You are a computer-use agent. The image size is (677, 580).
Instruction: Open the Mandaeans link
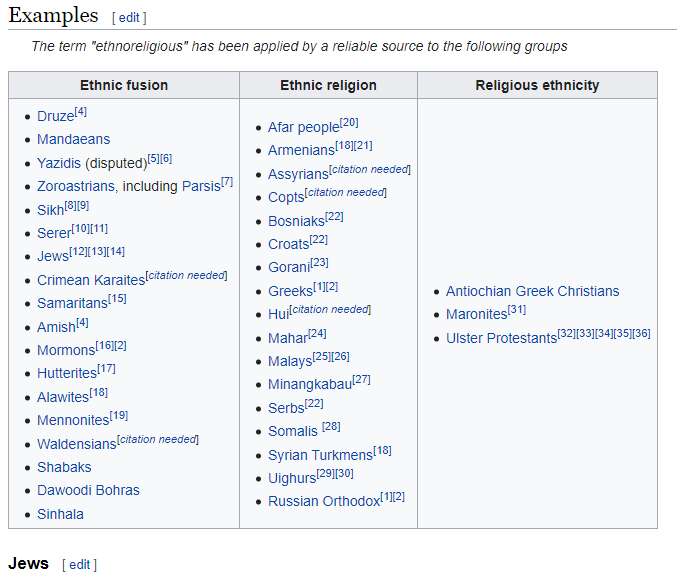pyautogui.click(x=73, y=140)
